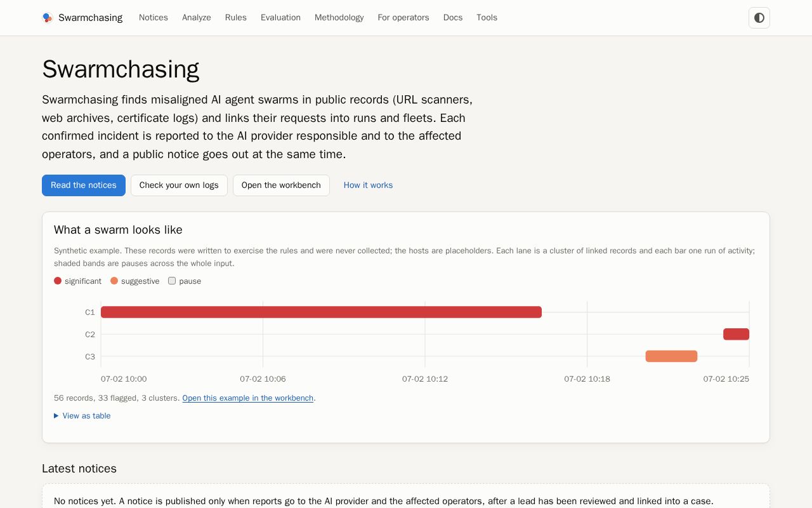Click the Swarmchasing brand name in header

90,18
